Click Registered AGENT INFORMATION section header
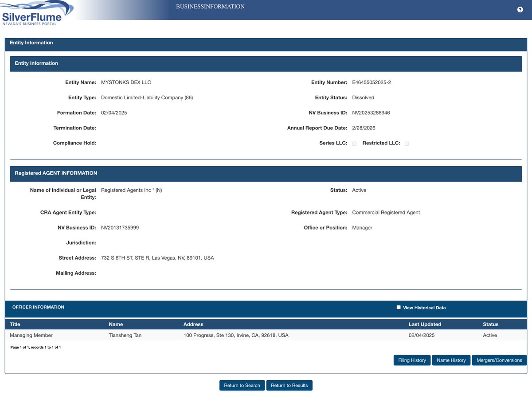Screen dimensions: 532x409 (x=56, y=173)
